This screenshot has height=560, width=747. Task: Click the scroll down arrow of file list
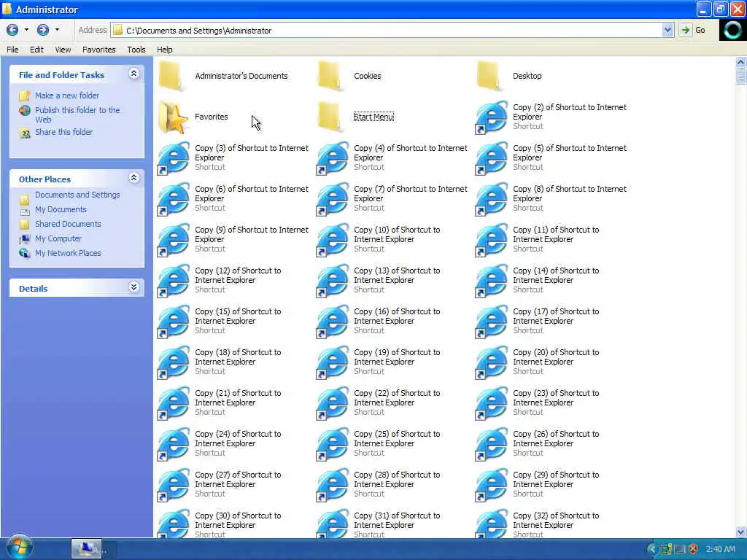coord(741,532)
